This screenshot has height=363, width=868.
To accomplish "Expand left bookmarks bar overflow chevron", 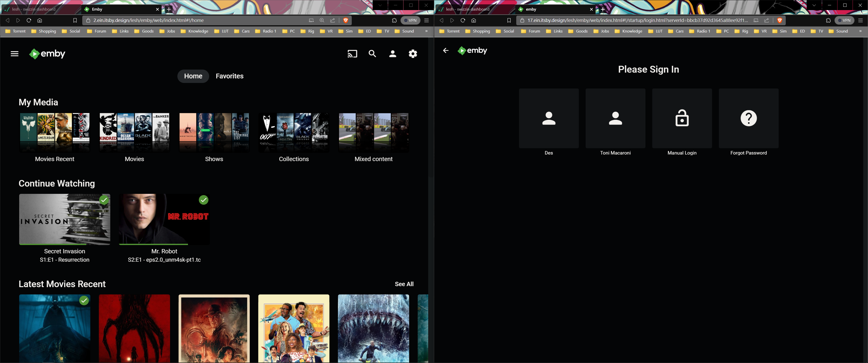I will 426,31.
